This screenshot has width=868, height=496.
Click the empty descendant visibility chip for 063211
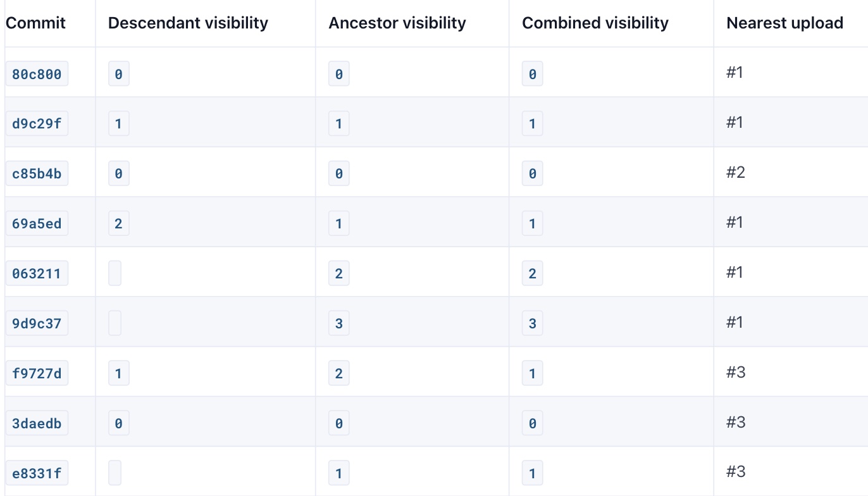115,273
